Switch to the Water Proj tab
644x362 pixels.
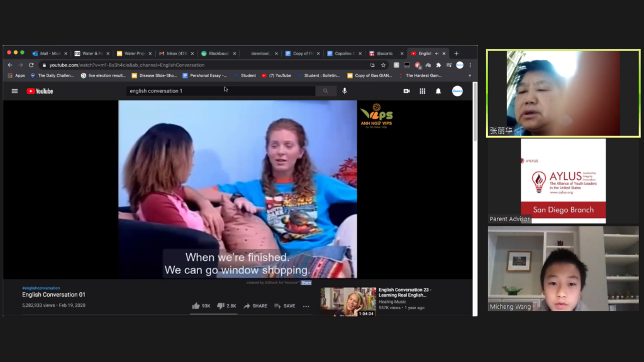click(135, 53)
